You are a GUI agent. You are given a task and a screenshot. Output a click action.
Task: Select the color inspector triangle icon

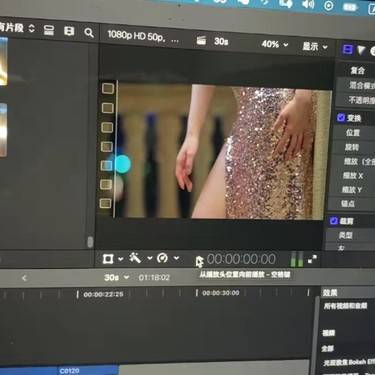tap(361, 50)
